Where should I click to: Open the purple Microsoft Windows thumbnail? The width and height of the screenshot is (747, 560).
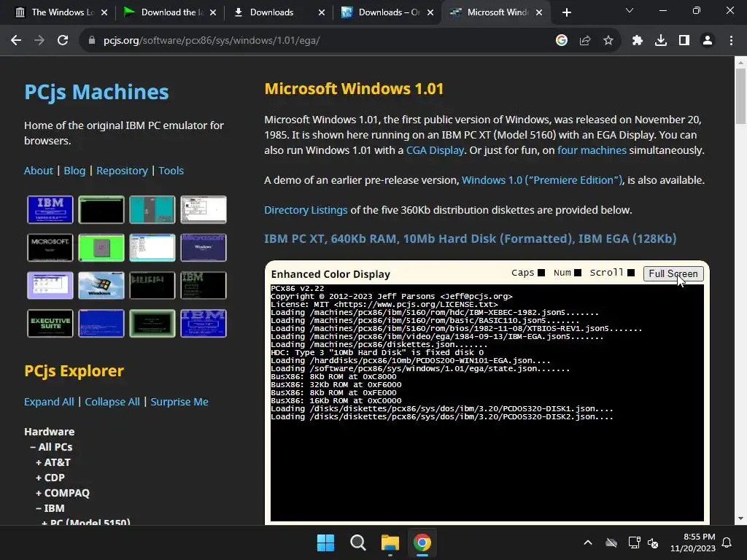[204, 248]
